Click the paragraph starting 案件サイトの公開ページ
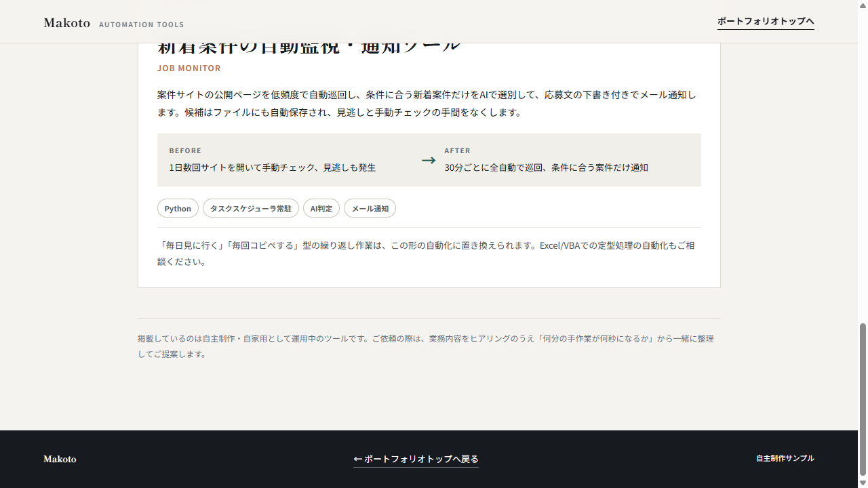The width and height of the screenshot is (868, 488). pos(427,104)
